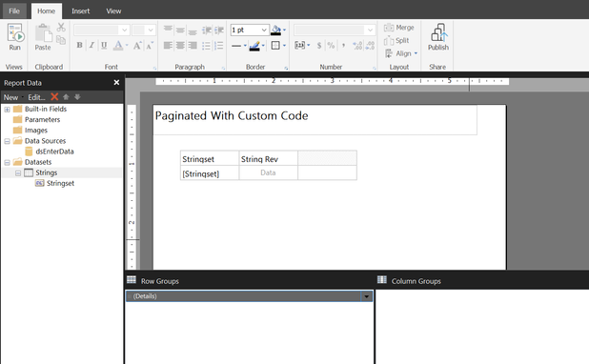Viewport: 589px width, 364px height.
Task: Click Edit... in Report Data toolbar
Action: coord(36,97)
